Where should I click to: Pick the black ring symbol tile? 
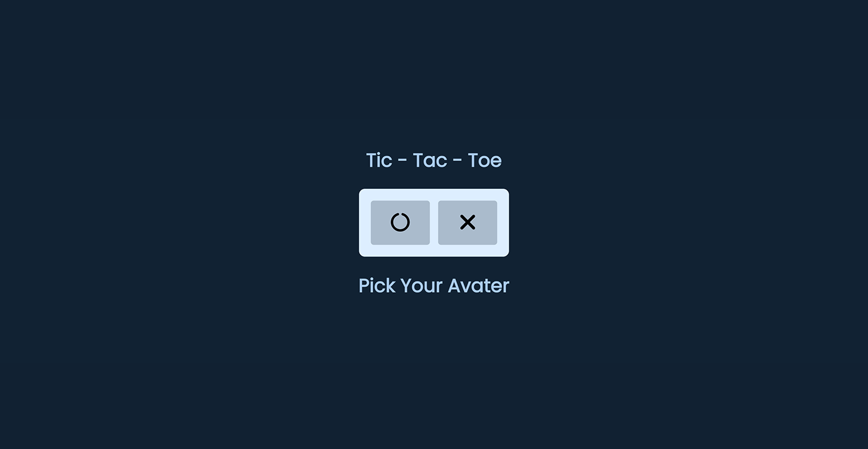400,222
